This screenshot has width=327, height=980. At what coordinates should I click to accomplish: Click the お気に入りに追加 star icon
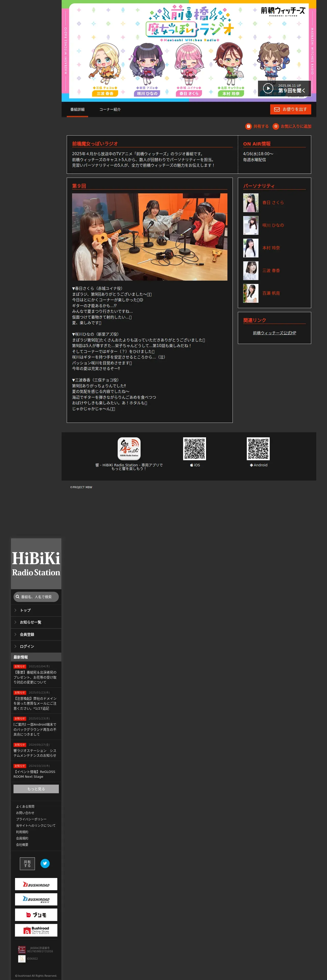click(276, 126)
